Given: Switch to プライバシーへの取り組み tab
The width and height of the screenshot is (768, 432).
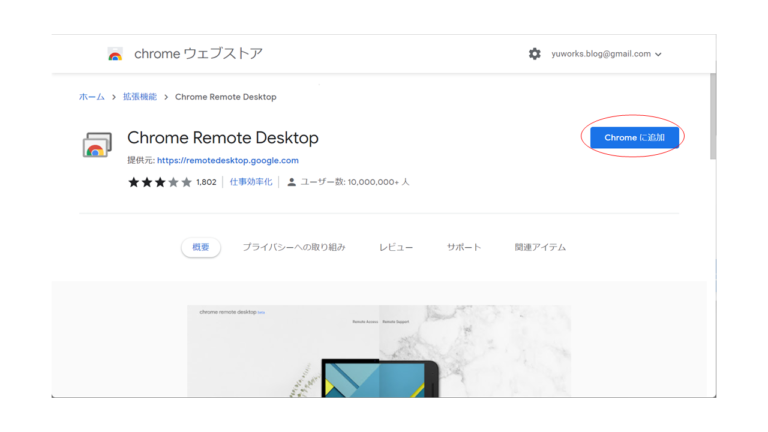Looking at the screenshot, I should coord(294,247).
